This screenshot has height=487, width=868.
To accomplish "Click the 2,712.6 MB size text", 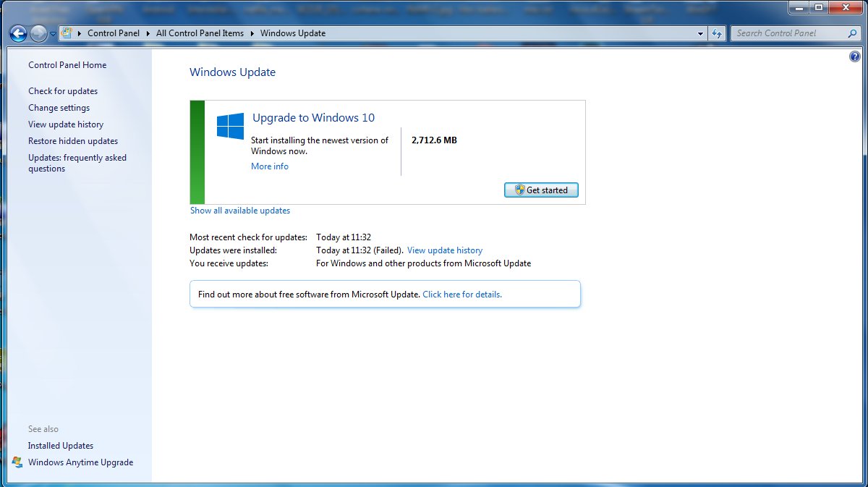I will (x=434, y=140).
